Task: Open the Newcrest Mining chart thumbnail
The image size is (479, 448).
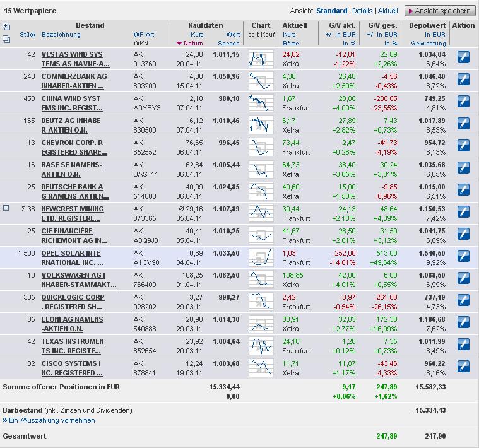Action: [261, 213]
